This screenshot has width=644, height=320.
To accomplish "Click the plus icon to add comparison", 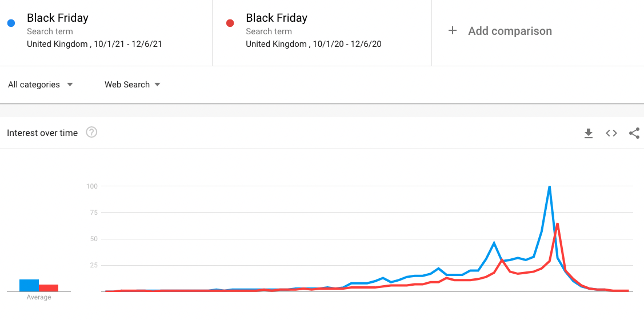I will (453, 31).
